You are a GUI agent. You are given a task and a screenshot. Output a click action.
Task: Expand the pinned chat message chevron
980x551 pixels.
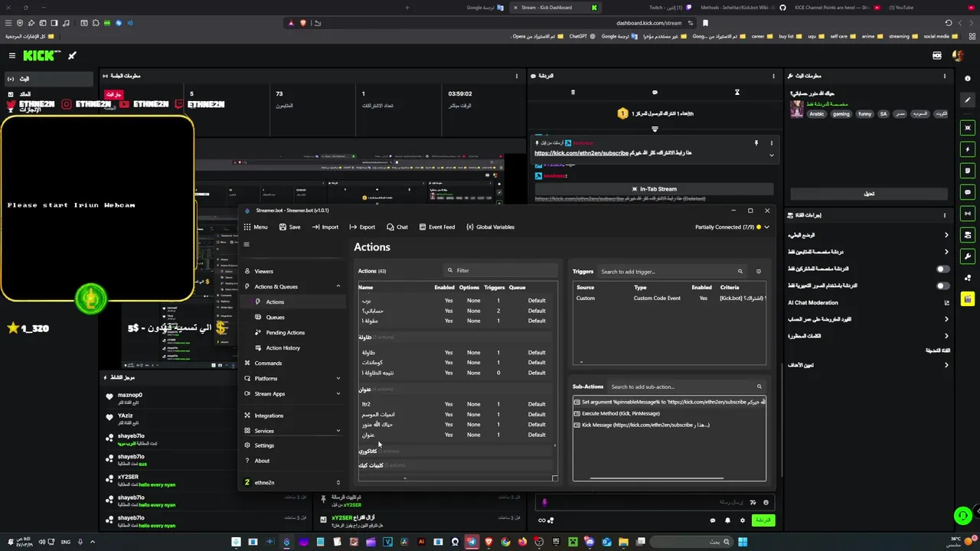(x=771, y=155)
